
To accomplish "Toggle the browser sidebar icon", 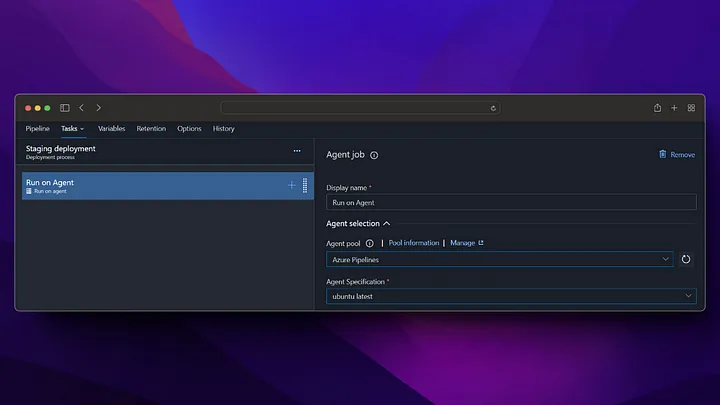I will [x=65, y=108].
